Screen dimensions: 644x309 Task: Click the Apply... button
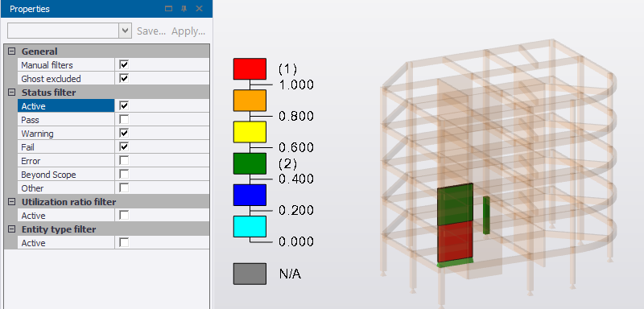pyautogui.click(x=188, y=31)
